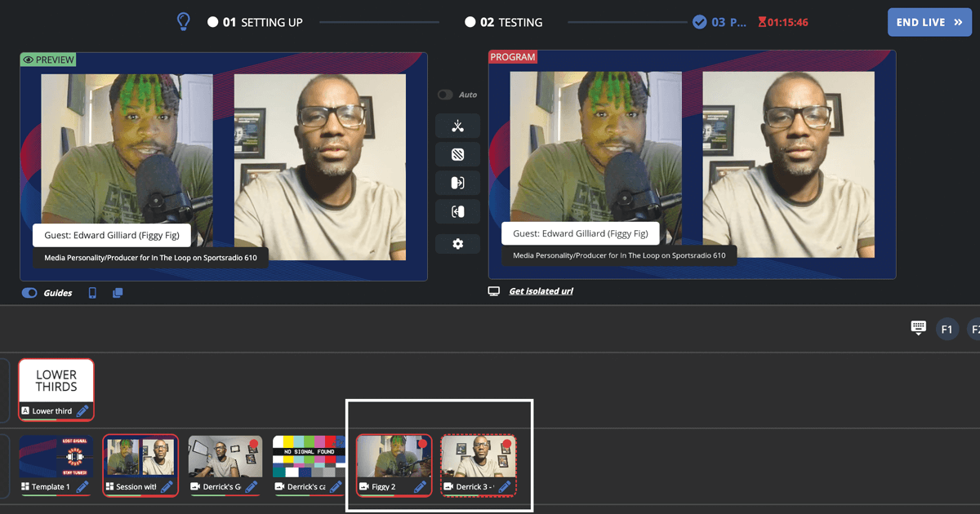The image size is (980, 514).
Task: Click the camera icon beside Derrick's G
Action: point(195,487)
